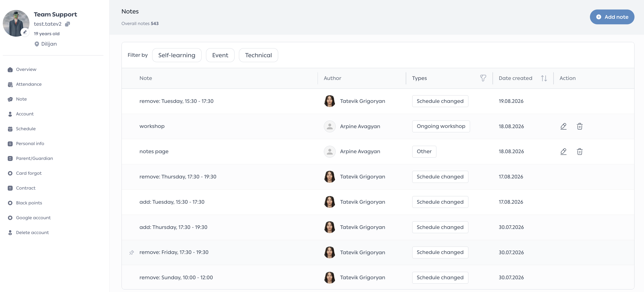Edit the notes page entry
This screenshot has height=292, width=644.
(563, 152)
